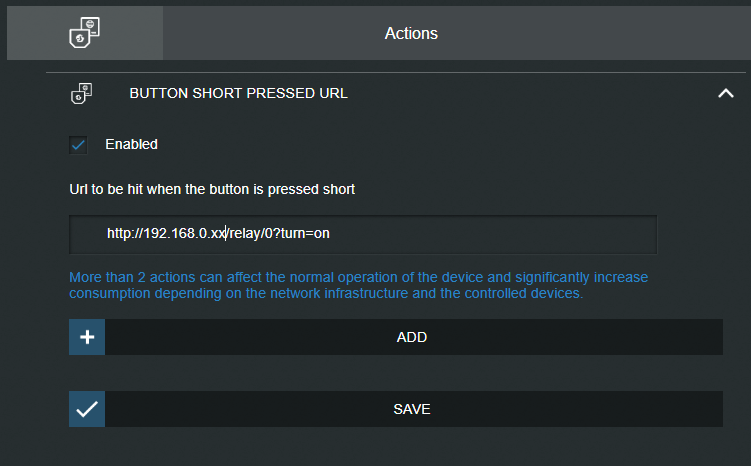Click the 'Url to be hit' label
The image size is (751, 466).
pyautogui.click(x=212, y=188)
